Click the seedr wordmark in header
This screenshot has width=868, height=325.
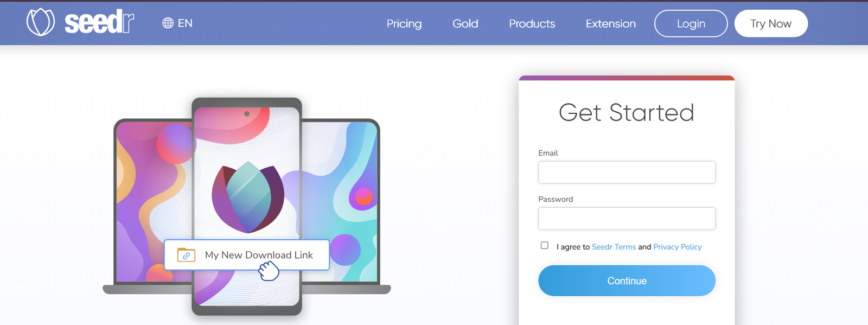coord(99,23)
